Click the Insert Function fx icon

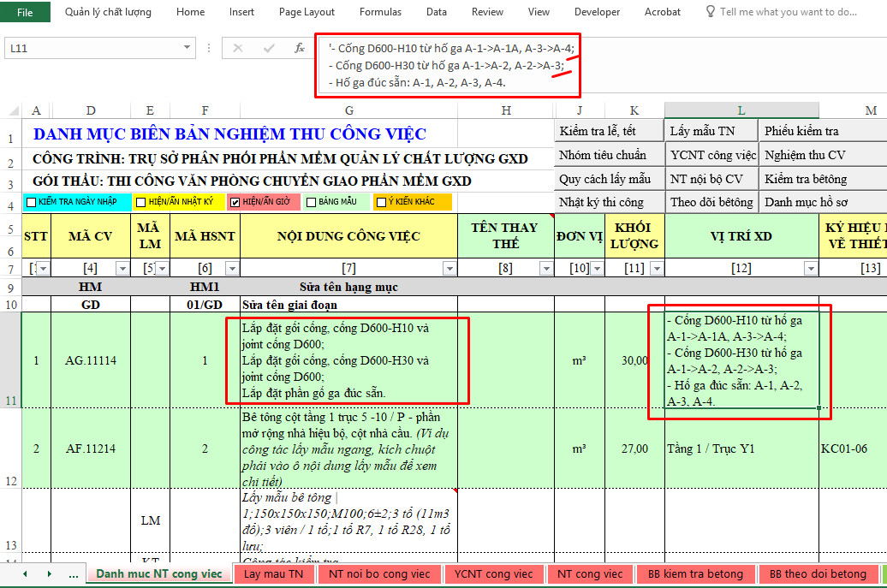[300, 49]
